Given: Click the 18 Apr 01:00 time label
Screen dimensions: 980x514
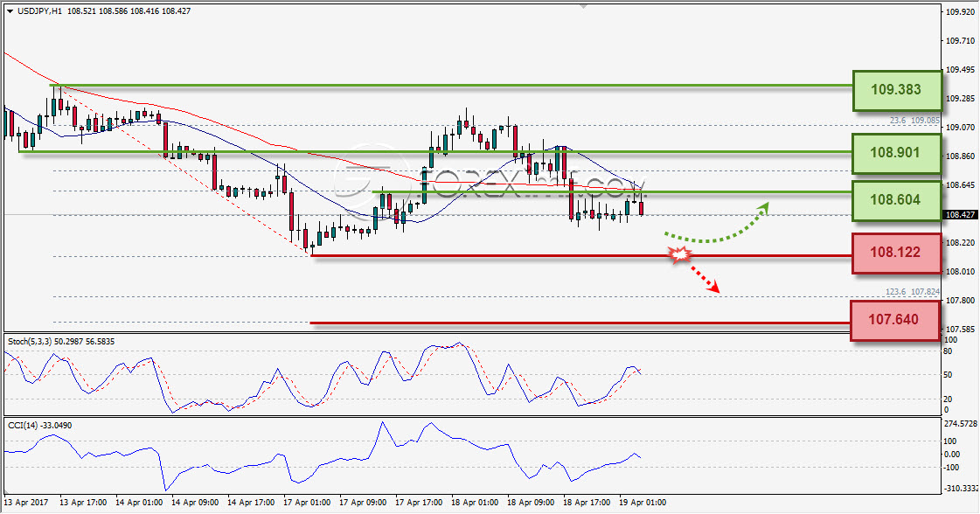Looking at the screenshot, I should click(475, 503).
